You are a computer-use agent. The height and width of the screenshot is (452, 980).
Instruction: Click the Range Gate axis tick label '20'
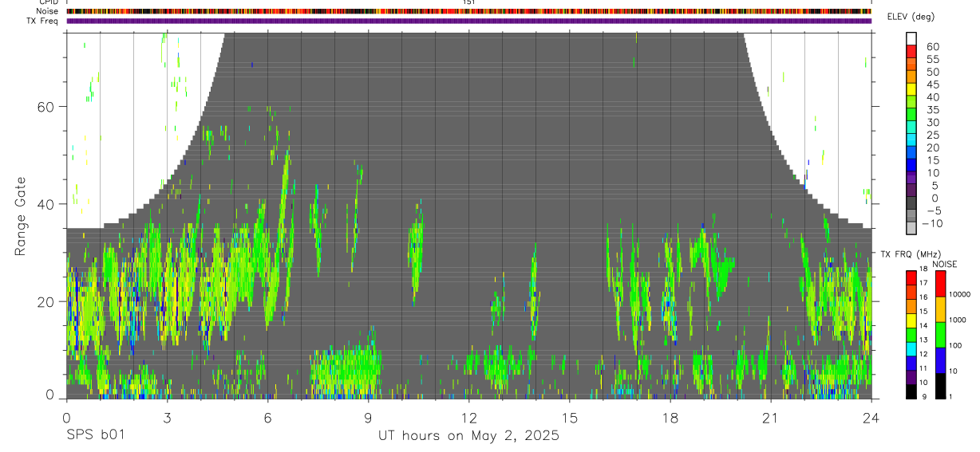tap(47, 301)
